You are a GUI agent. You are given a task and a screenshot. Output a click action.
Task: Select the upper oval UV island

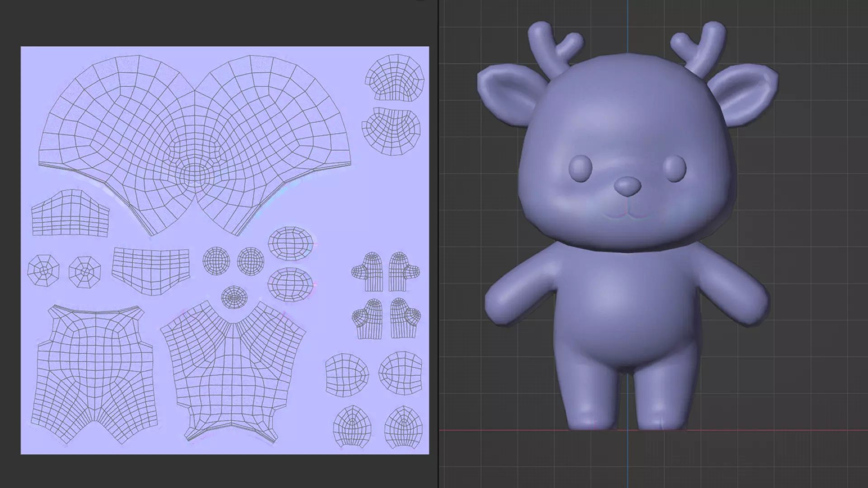click(290, 243)
